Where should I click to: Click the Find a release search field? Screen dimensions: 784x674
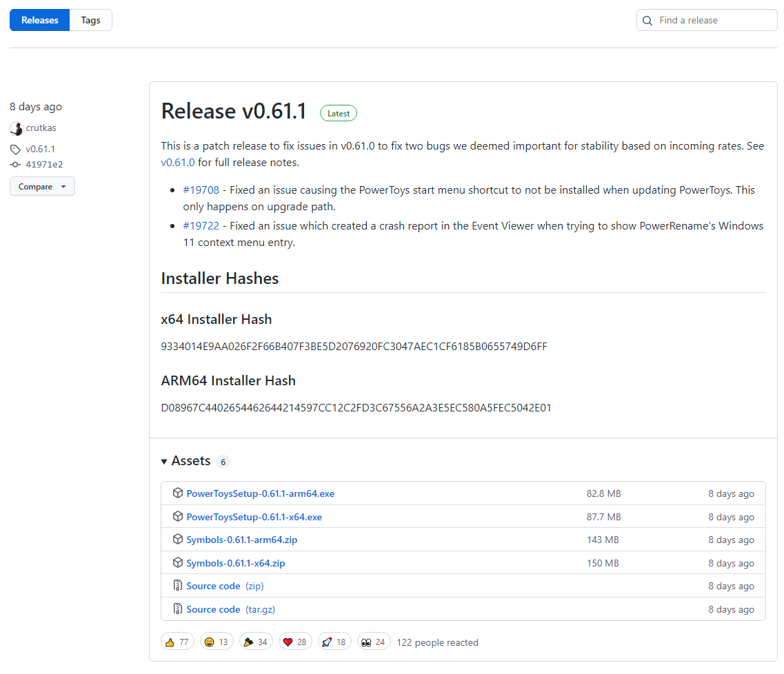click(x=707, y=21)
